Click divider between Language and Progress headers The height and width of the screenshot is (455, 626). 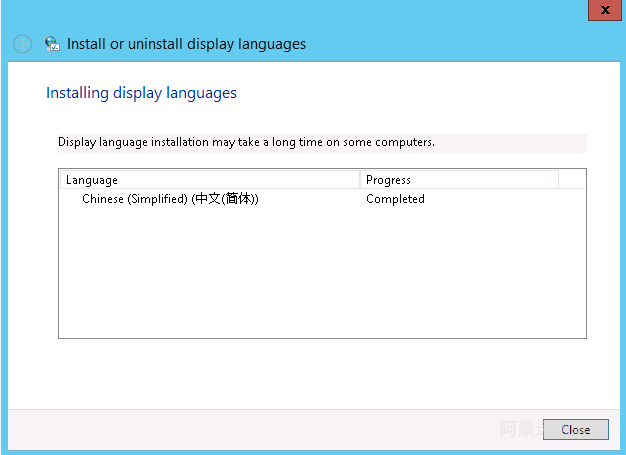pos(360,180)
